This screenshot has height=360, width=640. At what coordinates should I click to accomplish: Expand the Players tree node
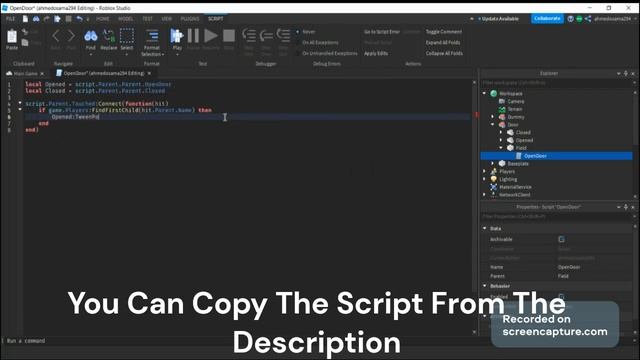(484, 171)
